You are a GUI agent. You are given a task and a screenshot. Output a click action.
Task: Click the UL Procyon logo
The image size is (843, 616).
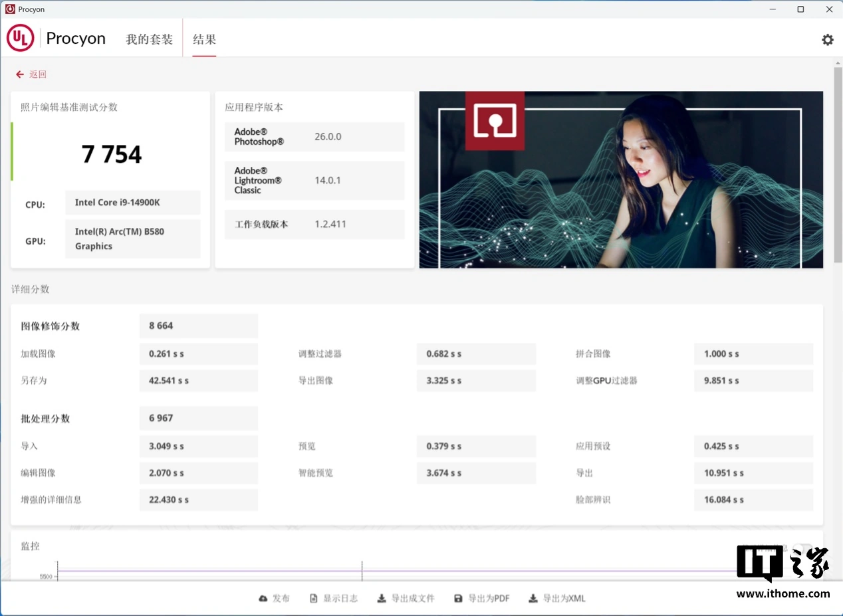(20, 39)
